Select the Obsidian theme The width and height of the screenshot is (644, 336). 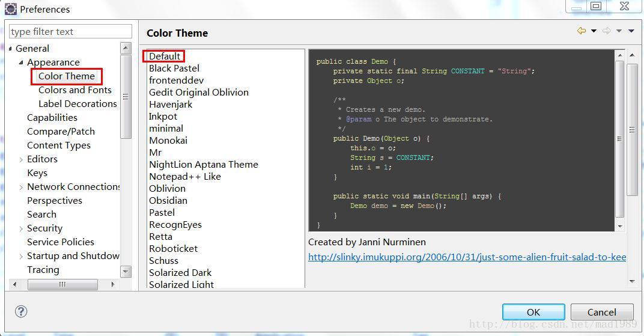(x=168, y=200)
